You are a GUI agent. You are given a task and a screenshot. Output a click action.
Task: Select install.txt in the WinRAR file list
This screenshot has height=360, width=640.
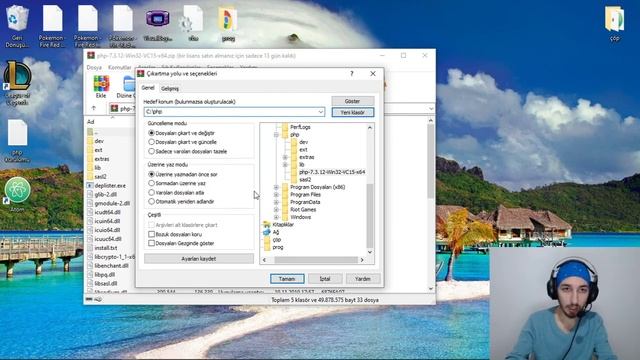[102, 248]
